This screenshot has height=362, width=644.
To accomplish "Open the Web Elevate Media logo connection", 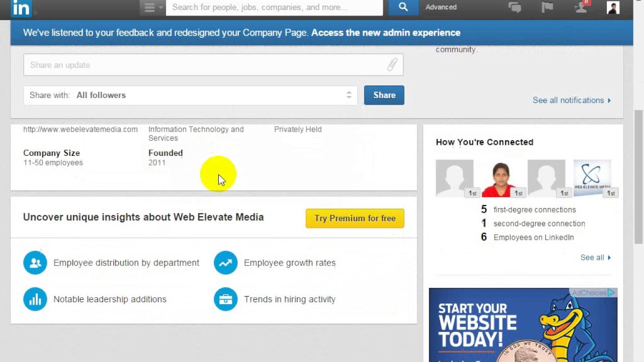I will click(x=593, y=178).
